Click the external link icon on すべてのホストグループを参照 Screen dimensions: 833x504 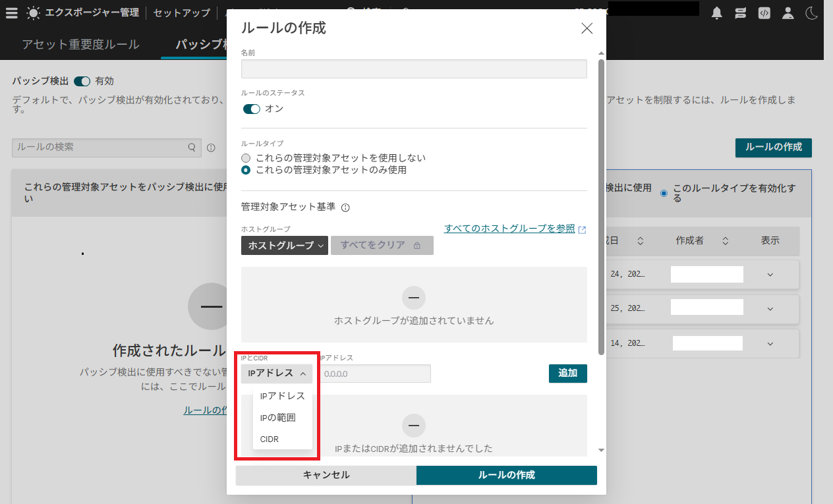point(581,229)
